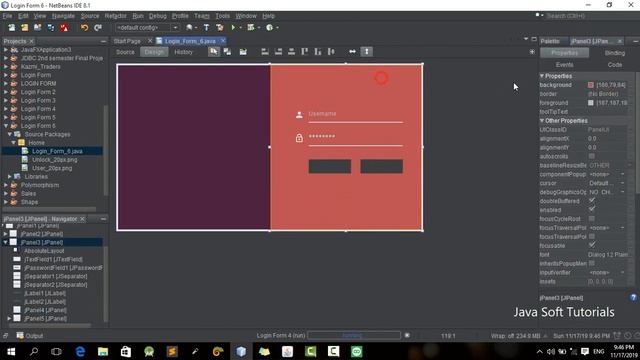Toggle the doubleBuffered checkbox

click(x=592, y=200)
